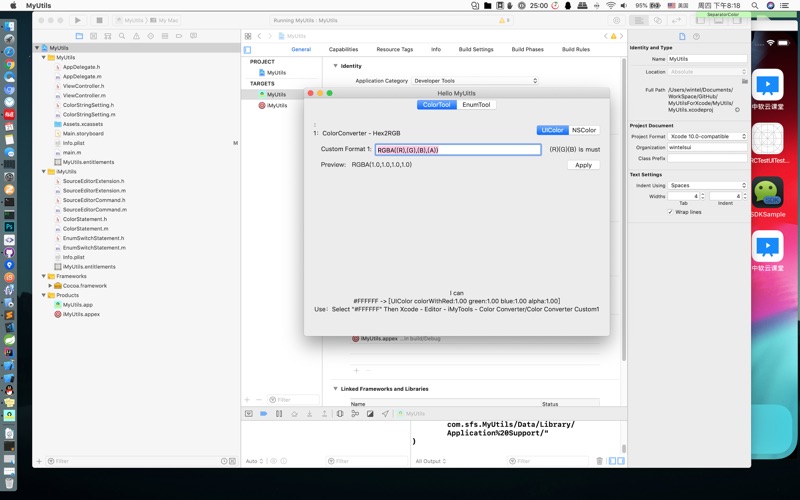This screenshot has width=800, height=500.
Task: Open the Find navigator magnifier icon
Action: tap(122, 36)
